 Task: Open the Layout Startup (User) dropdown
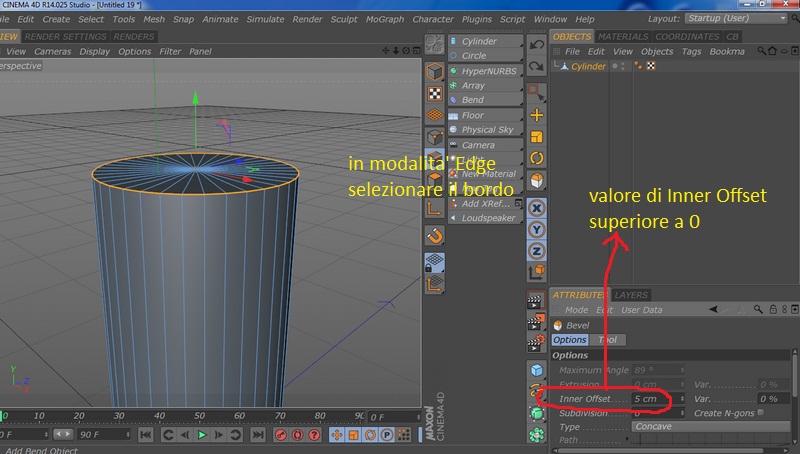click(735, 19)
